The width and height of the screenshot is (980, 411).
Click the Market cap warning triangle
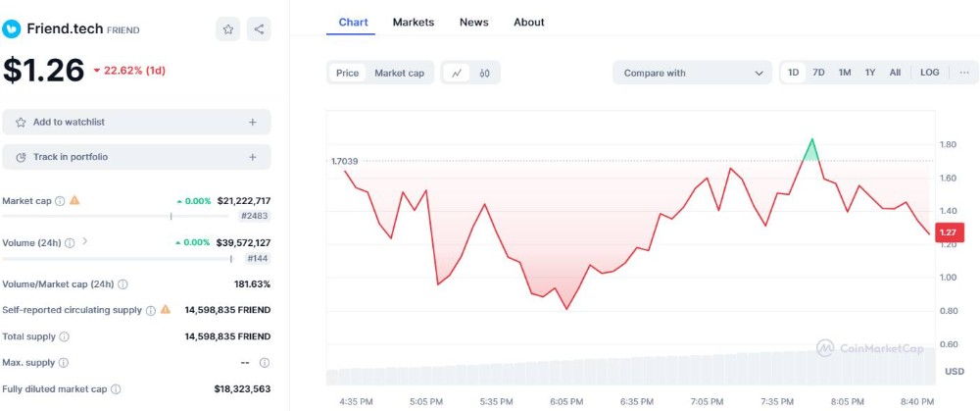pos(74,201)
